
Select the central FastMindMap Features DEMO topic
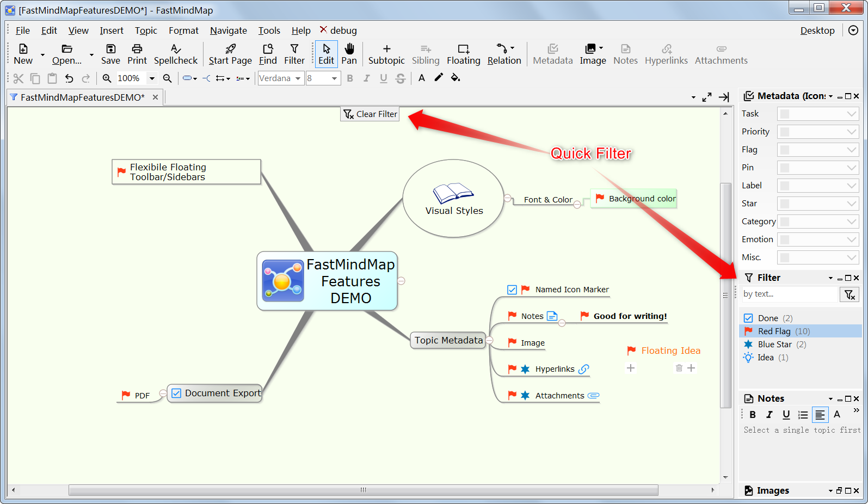[x=327, y=281]
